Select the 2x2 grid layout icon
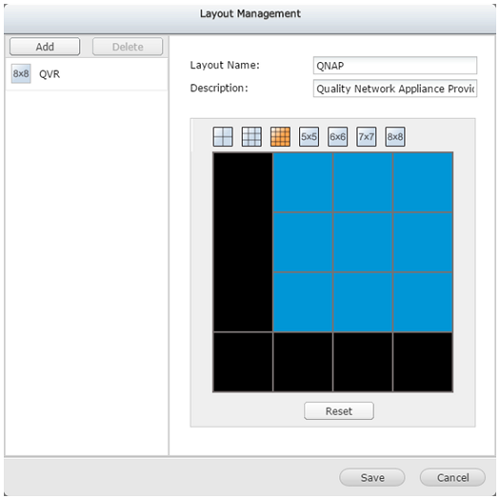 click(223, 137)
